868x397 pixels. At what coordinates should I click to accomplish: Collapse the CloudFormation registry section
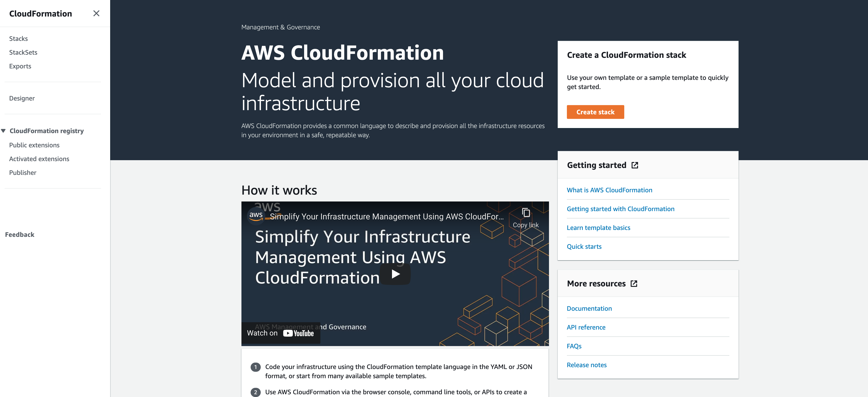3,131
